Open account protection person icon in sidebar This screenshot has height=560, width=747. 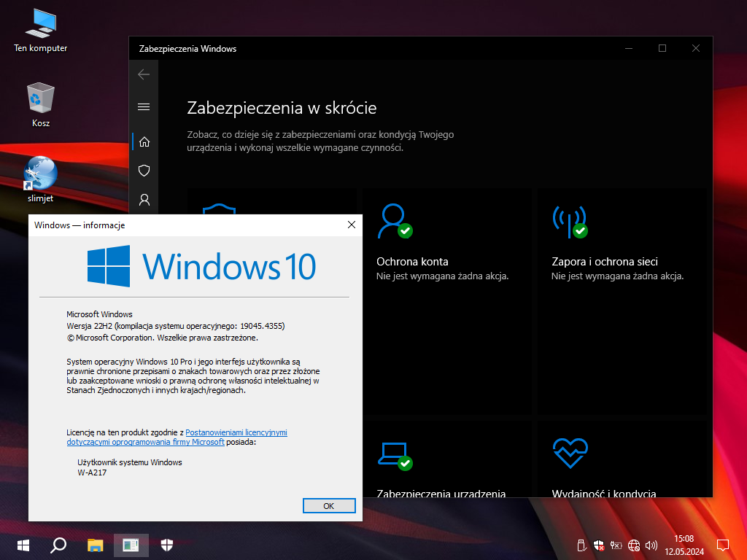[144, 199]
